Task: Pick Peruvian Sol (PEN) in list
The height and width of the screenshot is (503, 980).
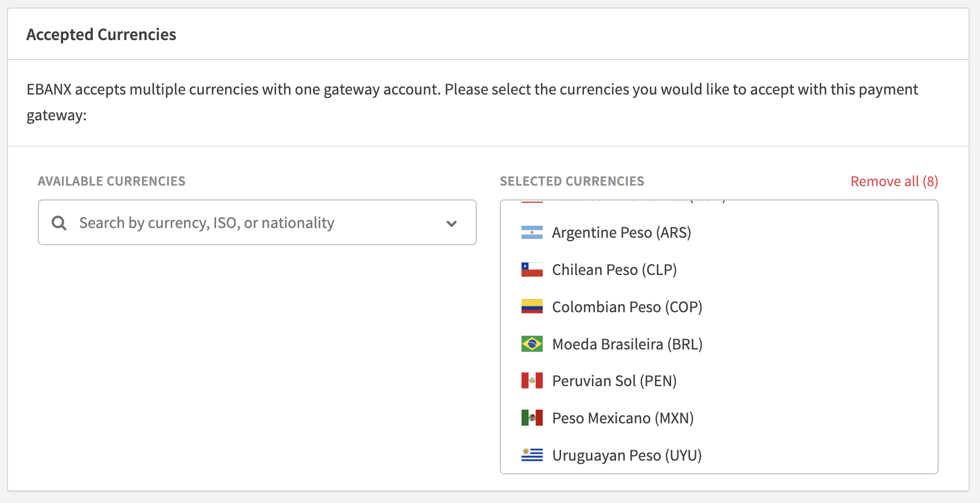Action: click(614, 381)
